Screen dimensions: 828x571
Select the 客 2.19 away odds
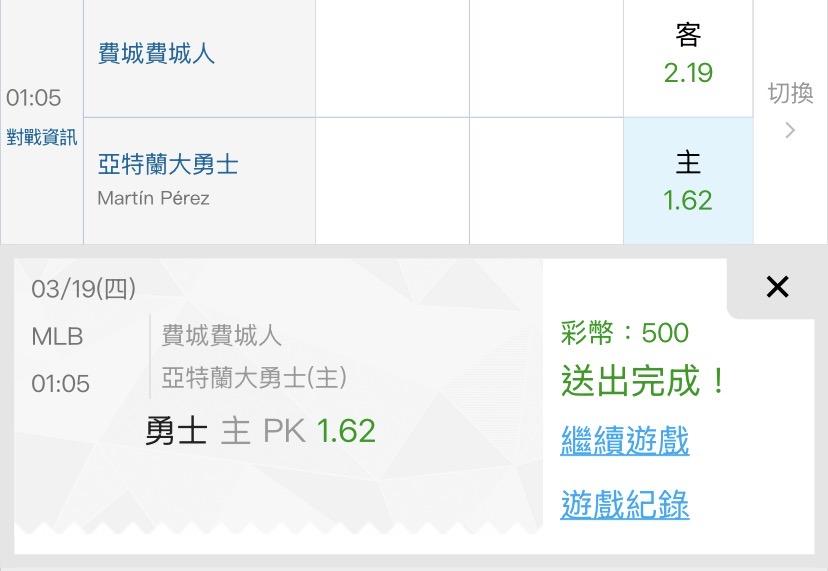pos(688,55)
